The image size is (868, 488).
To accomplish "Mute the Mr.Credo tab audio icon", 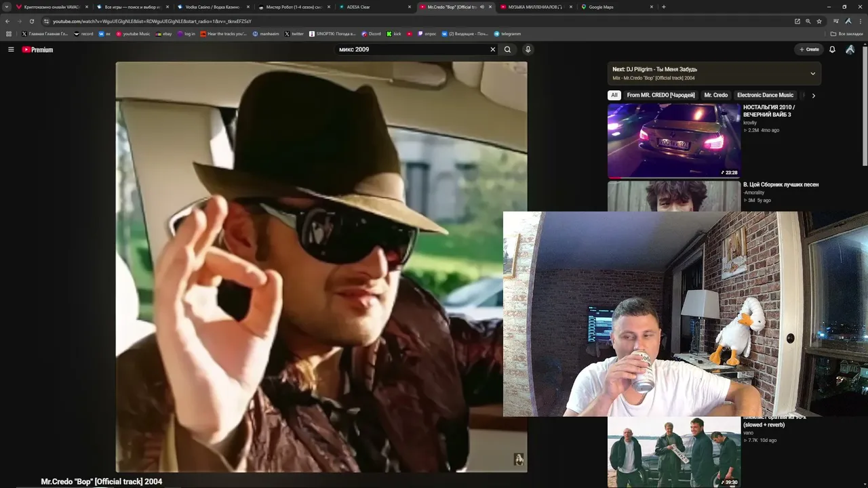I will point(481,7).
